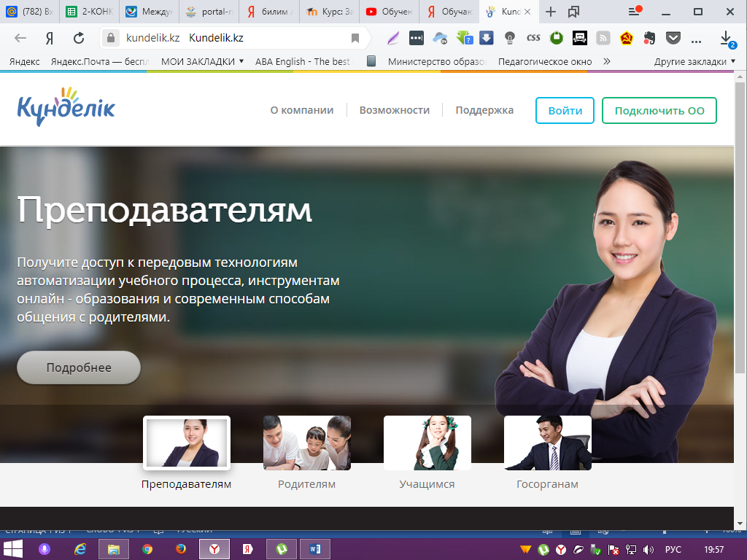Switch to the билим Yandex tab
The width and height of the screenshot is (747, 560).
click(x=269, y=12)
